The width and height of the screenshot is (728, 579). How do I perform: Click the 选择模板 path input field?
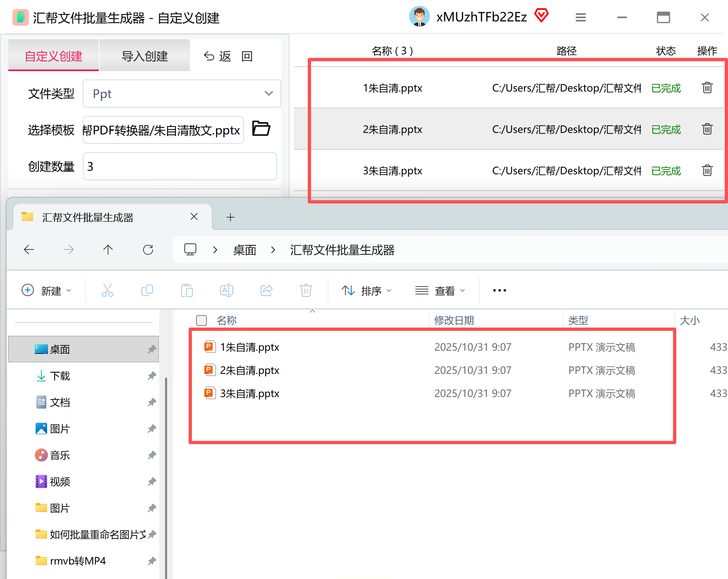click(163, 130)
